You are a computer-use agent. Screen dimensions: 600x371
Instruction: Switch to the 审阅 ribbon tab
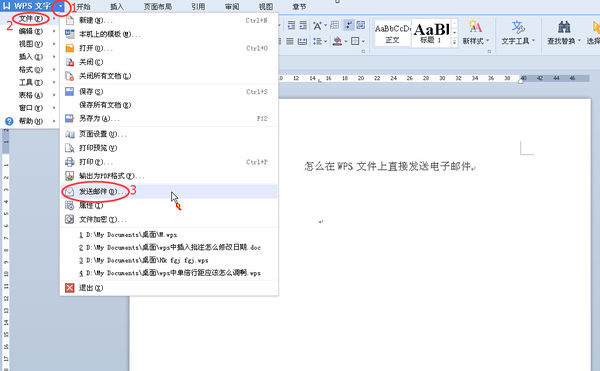tap(232, 7)
